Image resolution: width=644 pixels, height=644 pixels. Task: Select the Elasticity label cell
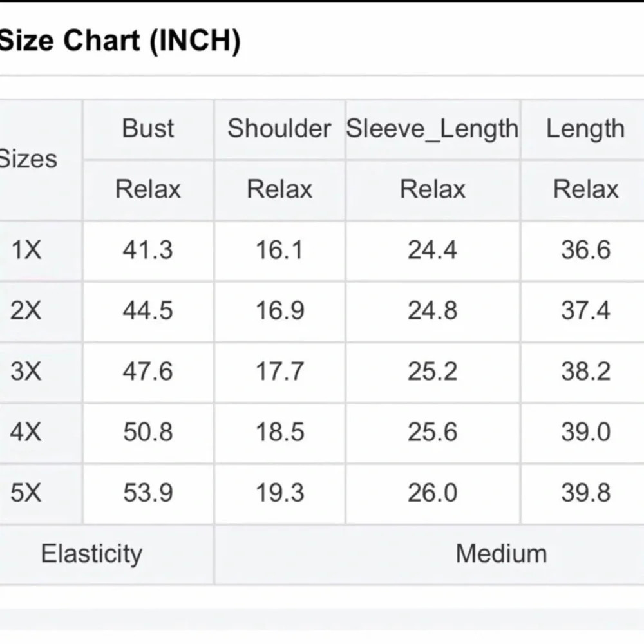(x=91, y=554)
